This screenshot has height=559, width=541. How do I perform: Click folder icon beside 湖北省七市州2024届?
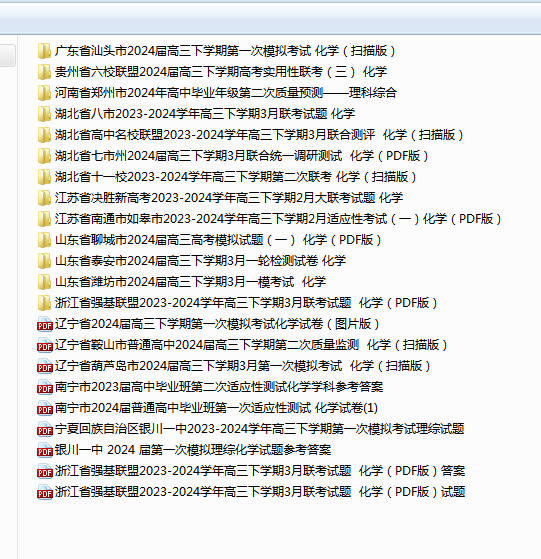(44, 156)
